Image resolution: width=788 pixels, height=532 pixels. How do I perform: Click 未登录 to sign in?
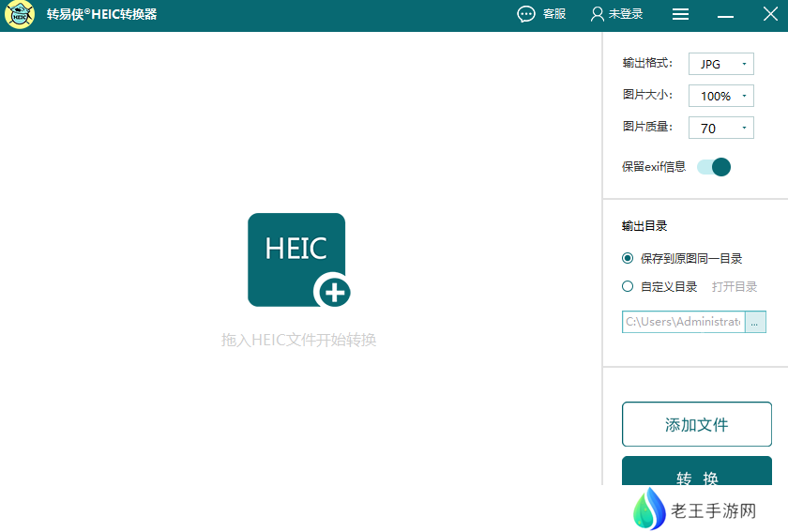click(626, 14)
